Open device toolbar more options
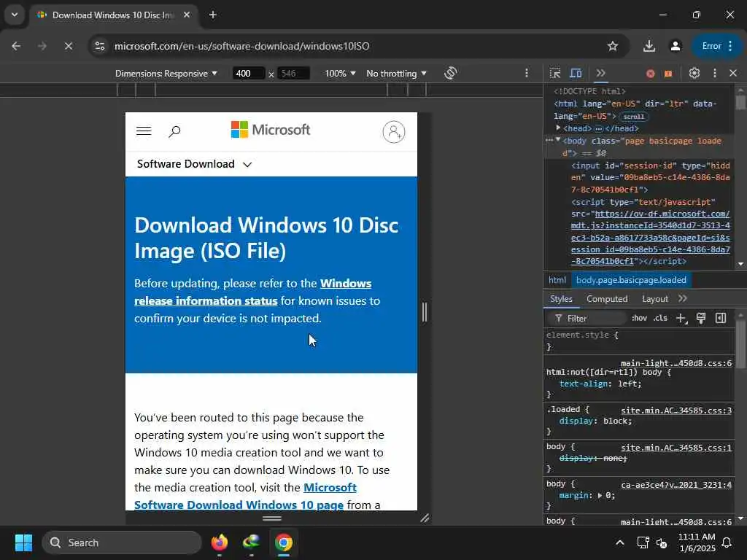Image resolution: width=747 pixels, height=560 pixels. tap(527, 74)
